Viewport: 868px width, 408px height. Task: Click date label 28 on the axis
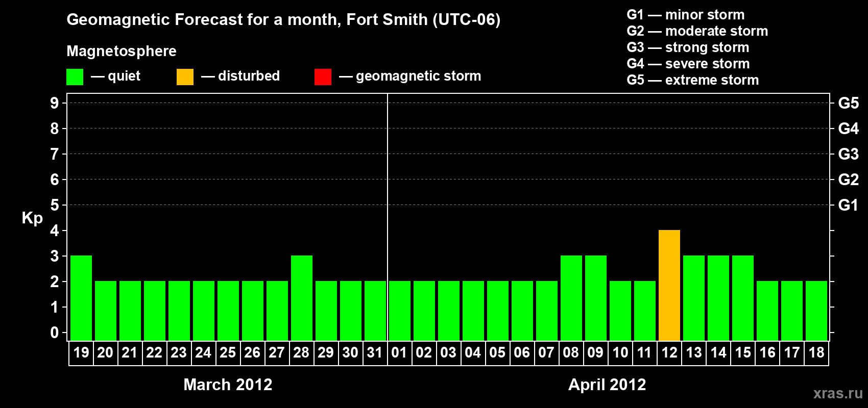[301, 353]
